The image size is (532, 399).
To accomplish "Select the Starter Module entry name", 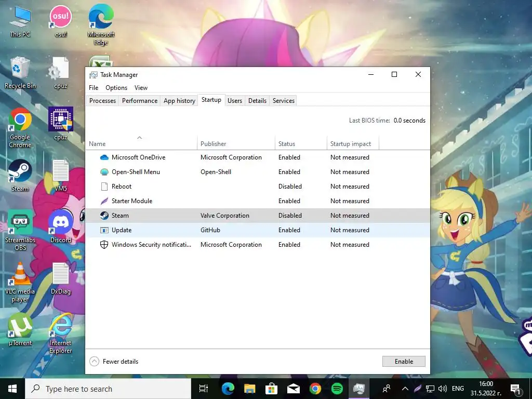I will point(132,201).
